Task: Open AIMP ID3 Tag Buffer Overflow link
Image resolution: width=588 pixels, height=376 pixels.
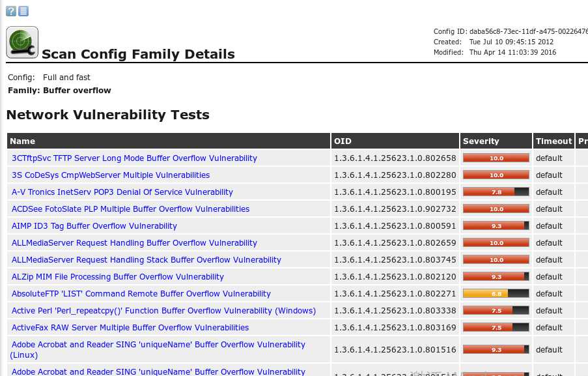Action: [94, 226]
